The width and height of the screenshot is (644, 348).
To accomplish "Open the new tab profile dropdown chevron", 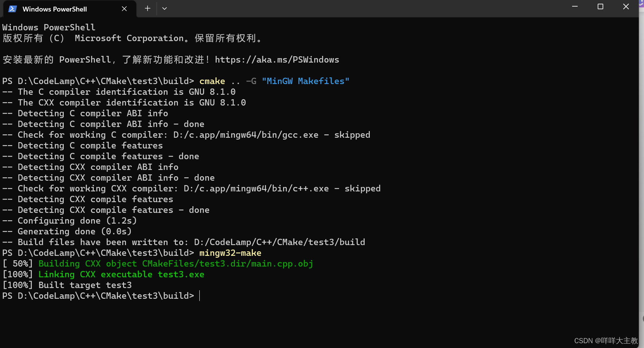I will coord(165,8).
